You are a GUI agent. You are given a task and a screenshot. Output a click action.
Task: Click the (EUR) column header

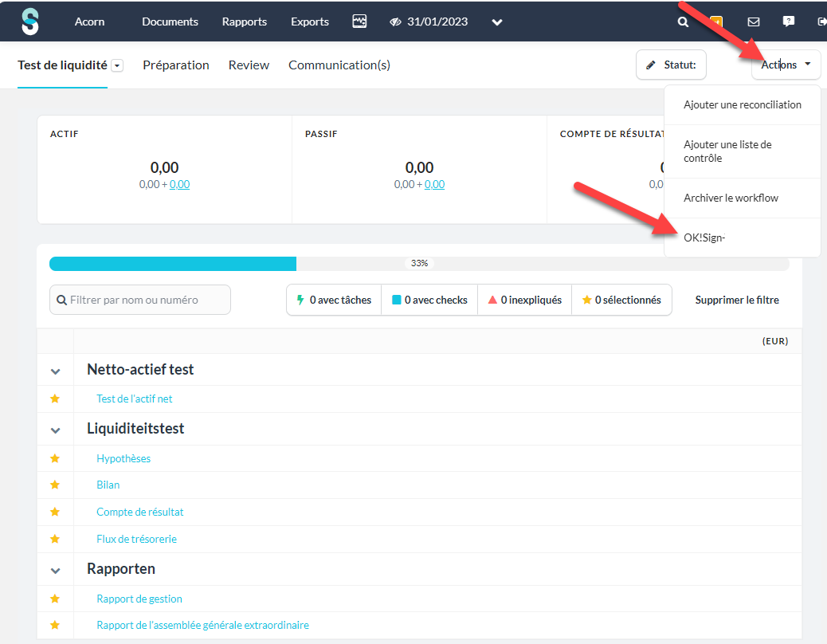(774, 341)
